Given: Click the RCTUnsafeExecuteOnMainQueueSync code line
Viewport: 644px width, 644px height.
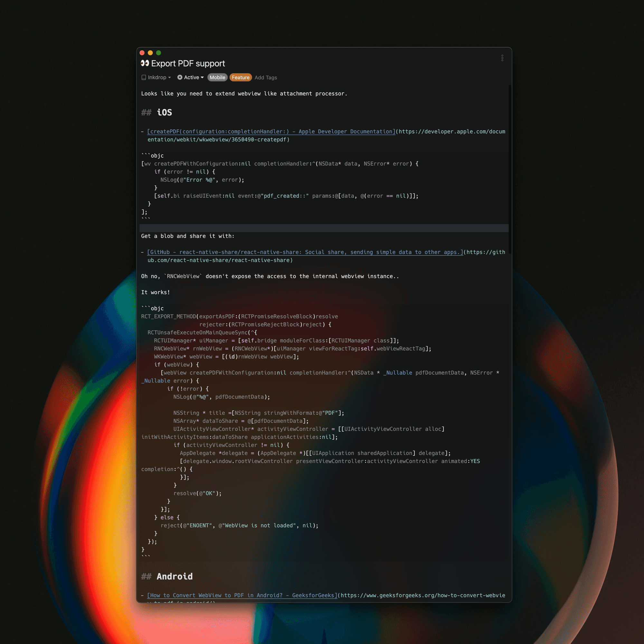Looking at the screenshot, I should coord(202,333).
